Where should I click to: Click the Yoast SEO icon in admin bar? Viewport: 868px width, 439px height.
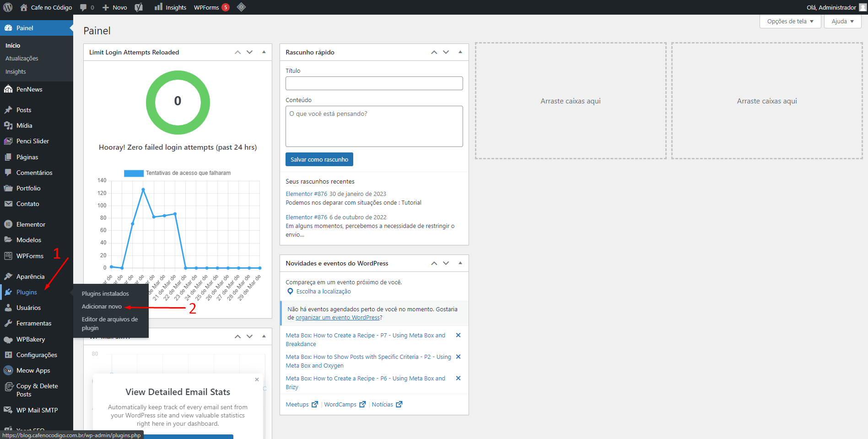(x=139, y=7)
